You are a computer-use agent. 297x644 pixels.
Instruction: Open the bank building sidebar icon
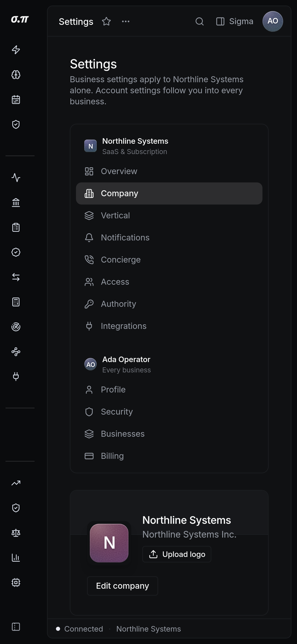click(x=16, y=202)
